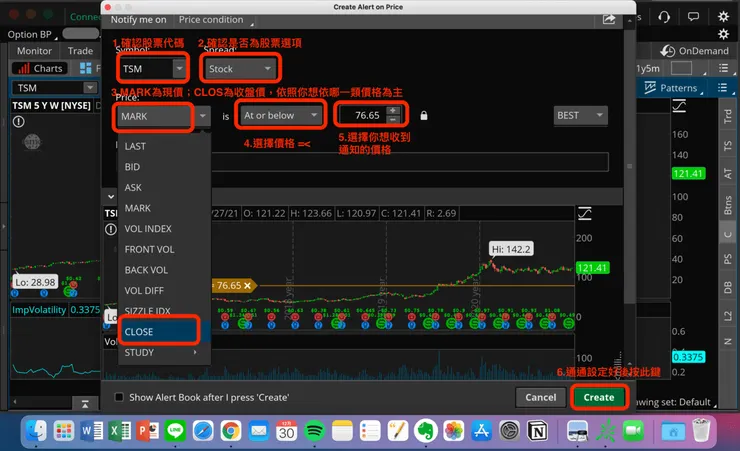Open the DB sidebar tab

tap(728, 287)
